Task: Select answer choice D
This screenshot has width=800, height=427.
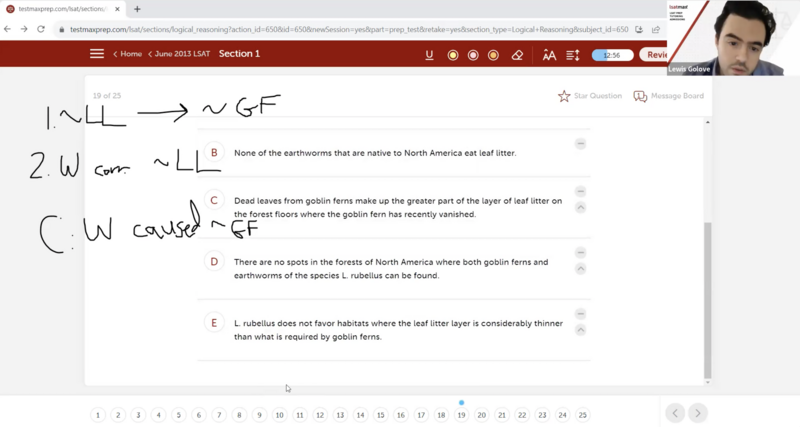Action: click(x=213, y=262)
